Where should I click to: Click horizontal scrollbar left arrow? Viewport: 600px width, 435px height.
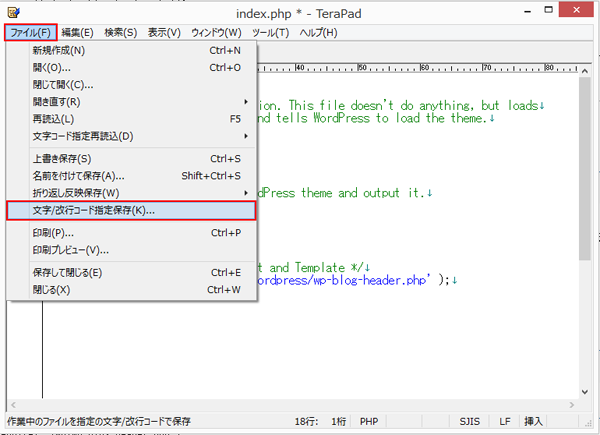tap(13, 405)
